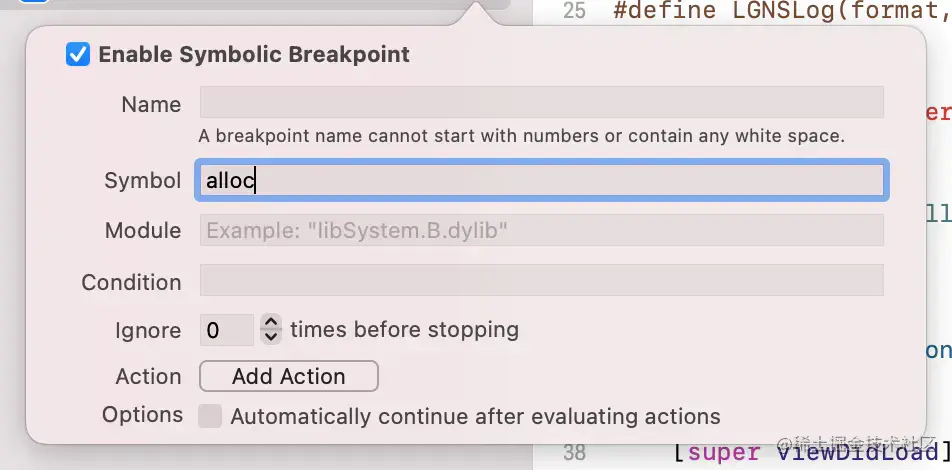Screen dimensions: 952x470
Task: Click the Module text field
Action: click(x=541, y=231)
